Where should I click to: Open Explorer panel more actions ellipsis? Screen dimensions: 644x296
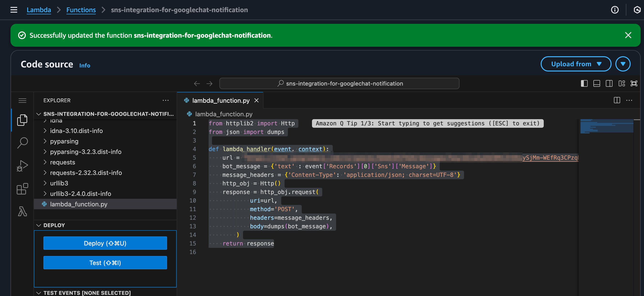[165, 100]
